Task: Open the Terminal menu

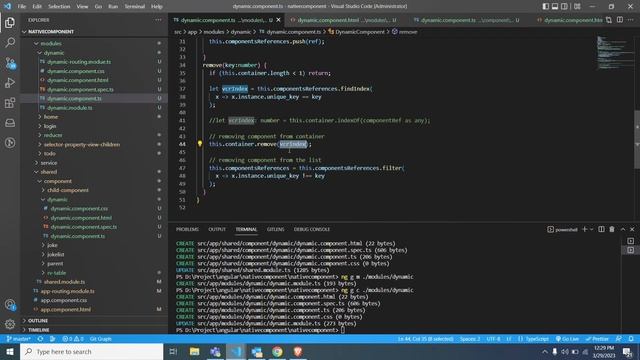Action: [x=135, y=6]
